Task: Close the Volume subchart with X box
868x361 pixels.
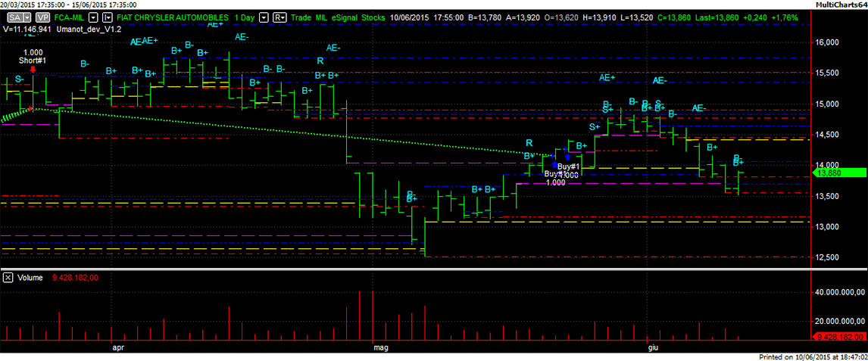Action: point(7,278)
